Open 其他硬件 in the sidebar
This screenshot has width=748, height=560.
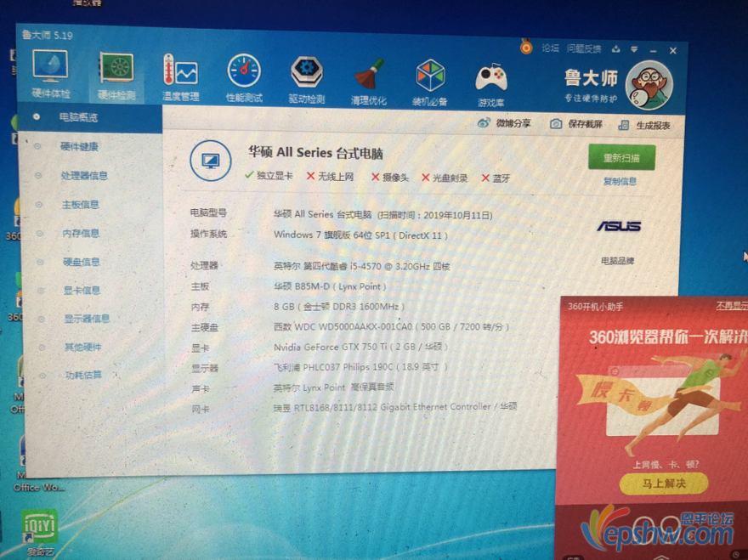pyautogui.click(x=83, y=347)
